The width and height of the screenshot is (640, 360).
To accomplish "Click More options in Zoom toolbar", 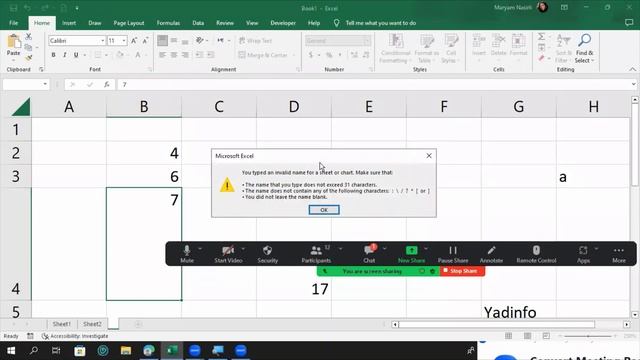I will pyautogui.click(x=619, y=254).
